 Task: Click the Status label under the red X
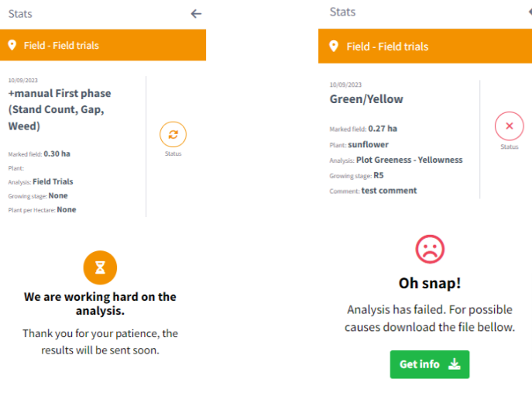click(509, 147)
